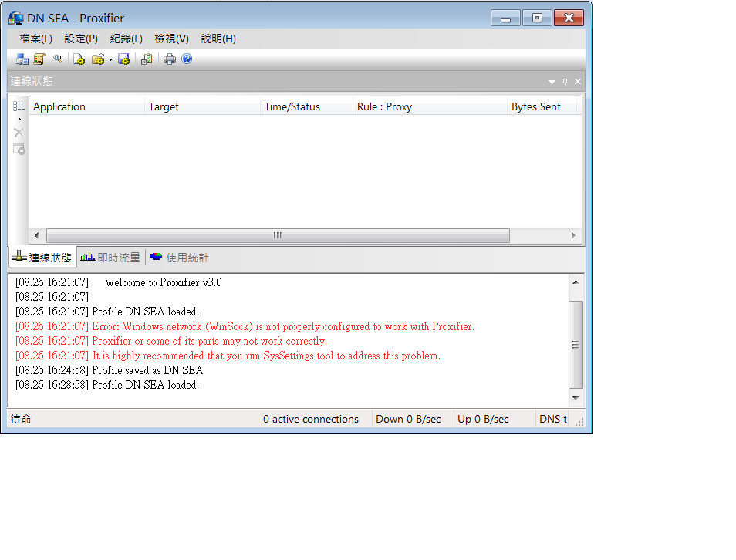736x560 pixels.
Task: Click the horizontal scrollbar thumb in connection list
Action: click(x=278, y=235)
